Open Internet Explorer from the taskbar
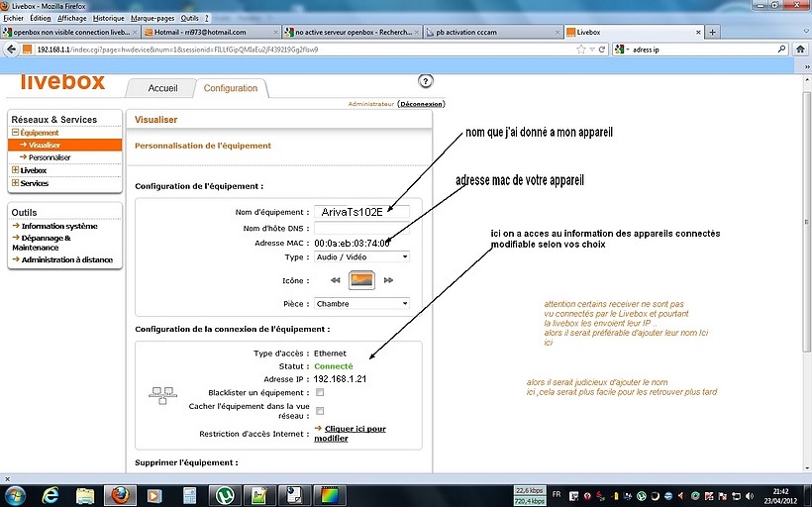 click(50, 493)
